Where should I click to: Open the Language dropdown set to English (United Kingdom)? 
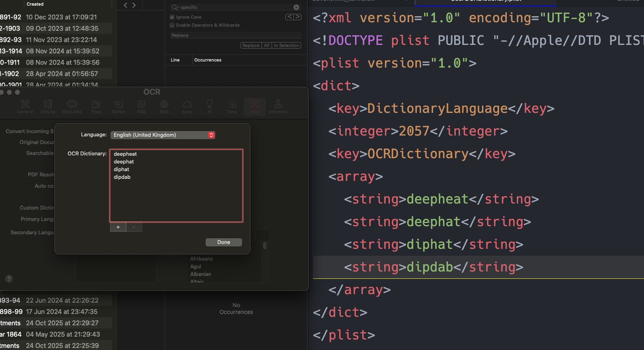(x=163, y=135)
